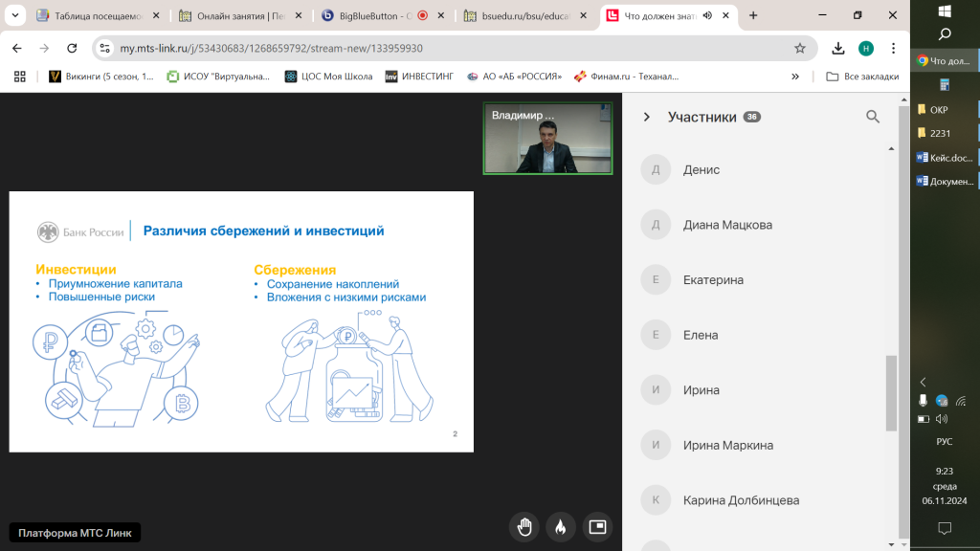Switch to Онлайн занятия tab
The width and height of the screenshot is (980, 551).
pyautogui.click(x=240, y=15)
